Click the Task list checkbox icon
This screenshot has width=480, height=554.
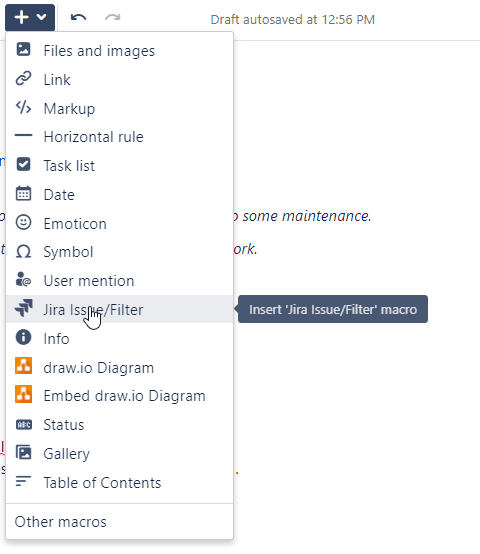tap(23, 165)
